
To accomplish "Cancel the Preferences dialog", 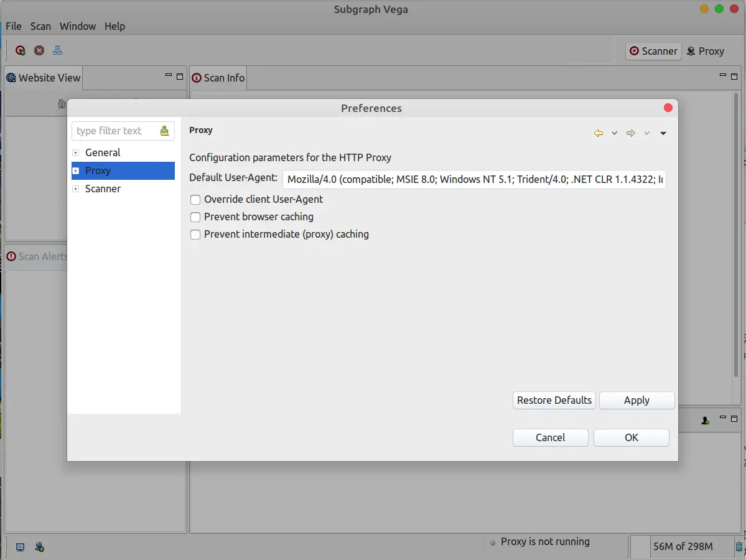I will [x=551, y=437].
